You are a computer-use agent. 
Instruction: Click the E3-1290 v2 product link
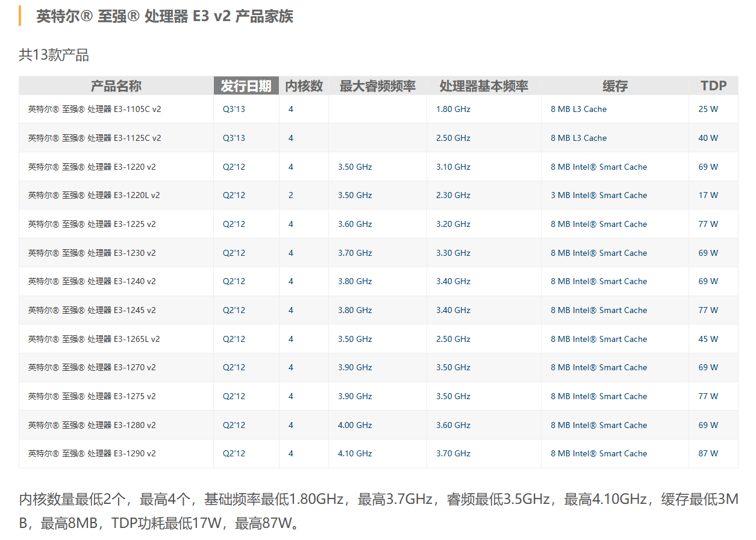click(92, 453)
